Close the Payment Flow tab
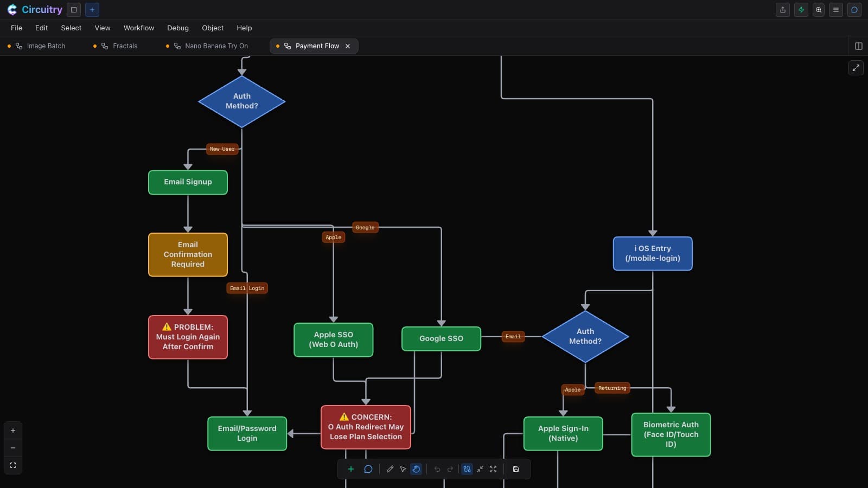The image size is (868, 488). [x=348, y=46]
